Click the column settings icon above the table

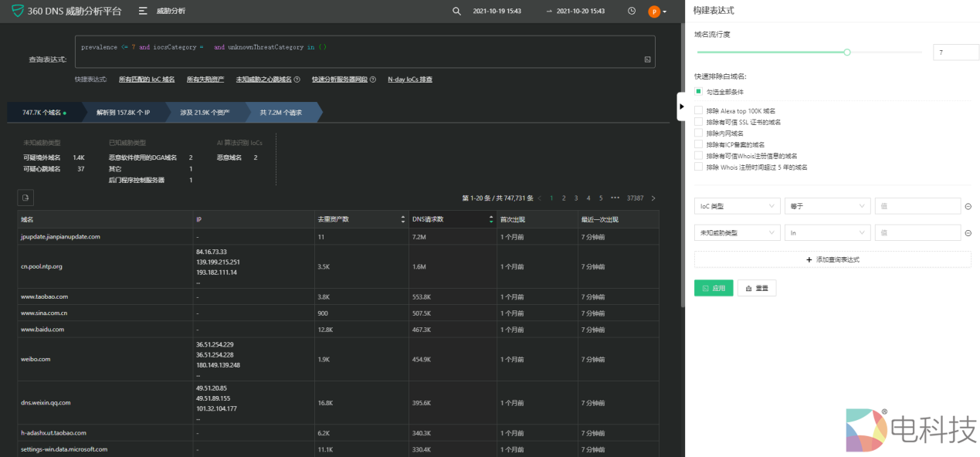coord(25,198)
